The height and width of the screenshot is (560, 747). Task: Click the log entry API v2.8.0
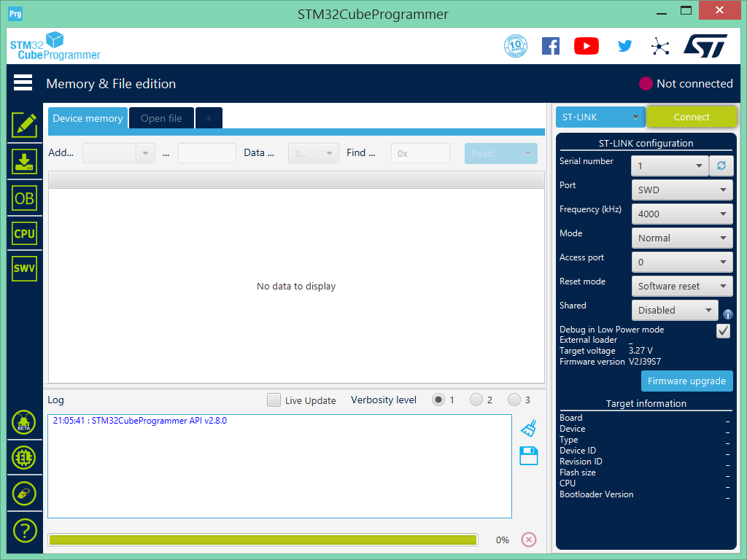[139, 421]
